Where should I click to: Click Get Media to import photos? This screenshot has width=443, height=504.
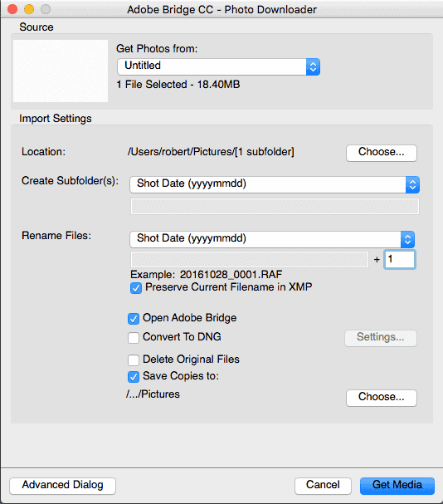(x=397, y=486)
